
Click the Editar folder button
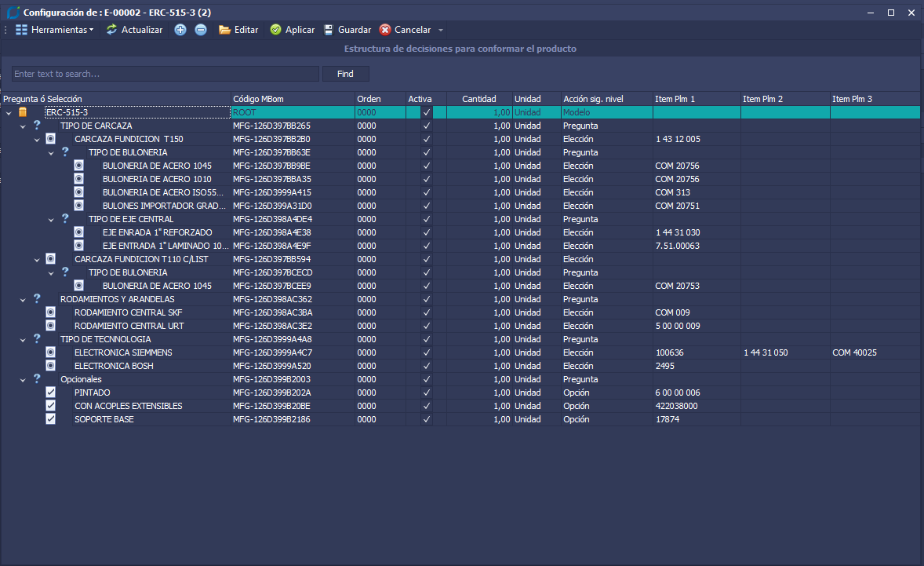point(238,30)
